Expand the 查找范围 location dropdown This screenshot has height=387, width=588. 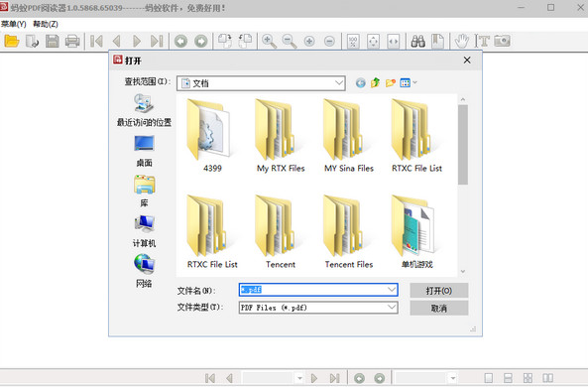[x=339, y=83]
